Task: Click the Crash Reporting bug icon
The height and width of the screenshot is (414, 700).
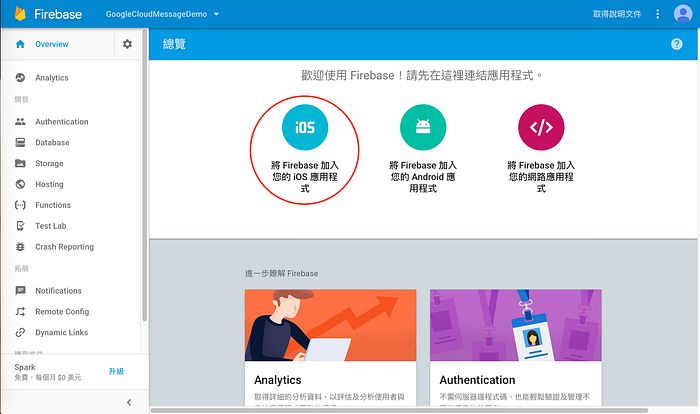Action: click(x=20, y=247)
